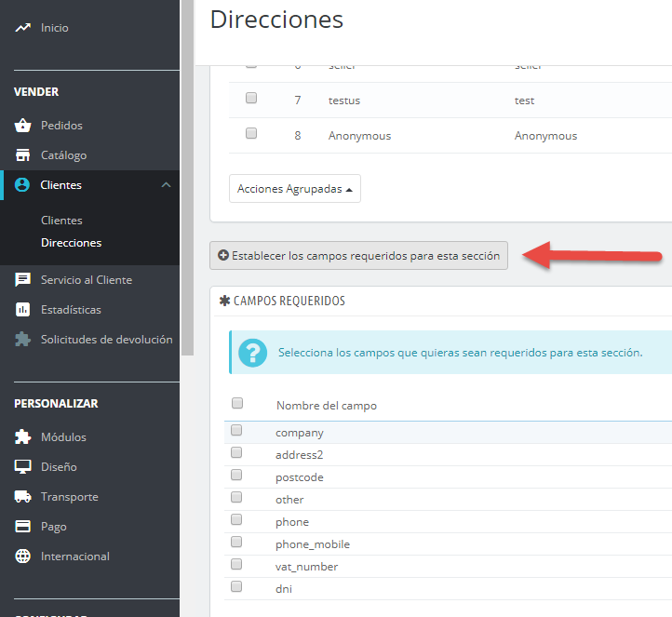Click the asterisk icon beside CAMPOS REQUERIDOS
672x617 pixels.
pyautogui.click(x=224, y=301)
